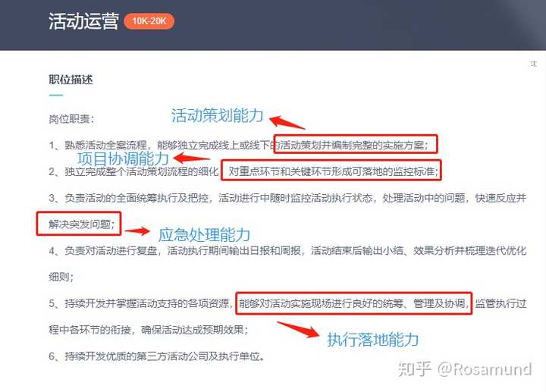The image size is (546, 392).
Task: Click the red-boxed text 对重点环节和关键环节形成可落地的监控标准
Action: point(331,171)
